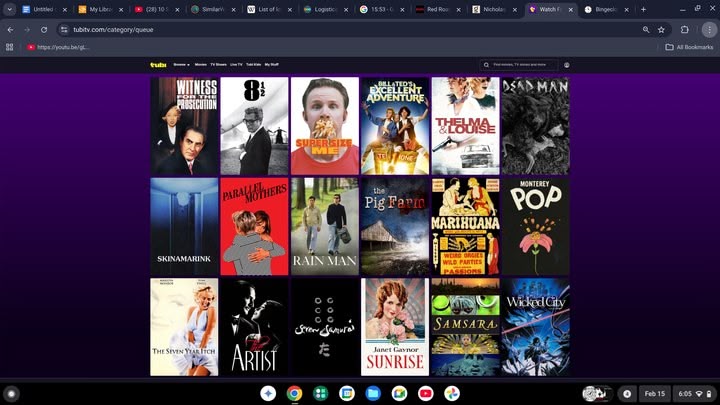Viewport: 720px width, 405px height.
Task: Open All Bookmarks folder
Action: coord(688,47)
